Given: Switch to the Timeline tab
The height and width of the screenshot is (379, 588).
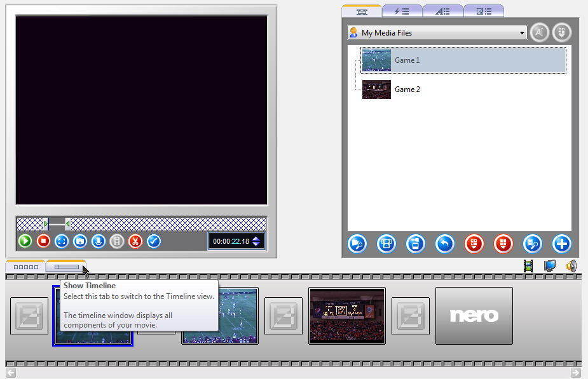Looking at the screenshot, I should pyautogui.click(x=66, y=267).
